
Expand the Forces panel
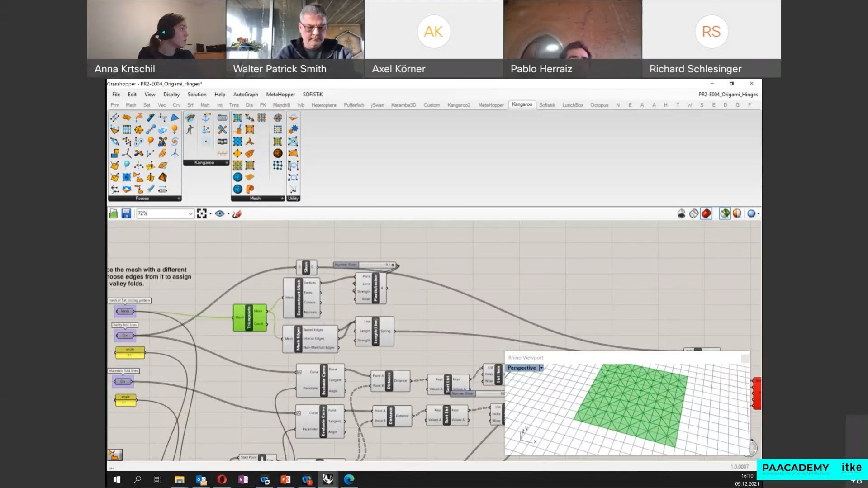(x=179, y=199)
